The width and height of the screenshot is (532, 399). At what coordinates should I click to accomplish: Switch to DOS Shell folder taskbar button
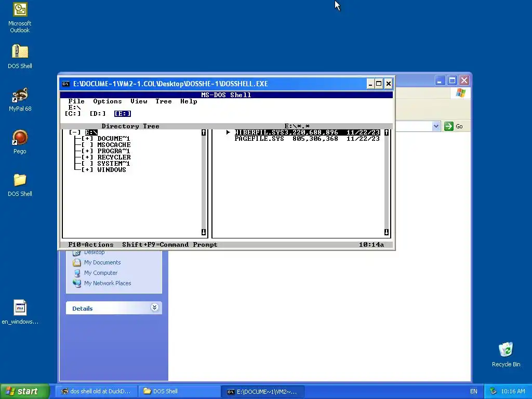(179, 392)
